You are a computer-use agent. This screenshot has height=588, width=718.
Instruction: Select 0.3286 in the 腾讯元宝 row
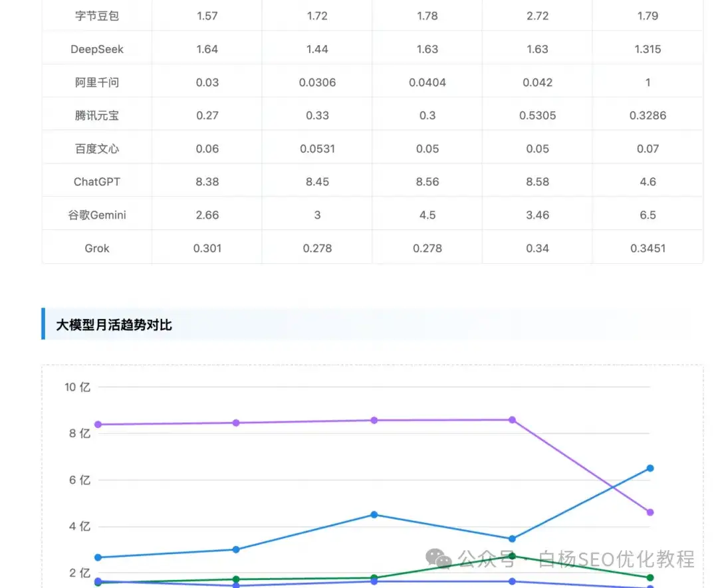(648, 116)
